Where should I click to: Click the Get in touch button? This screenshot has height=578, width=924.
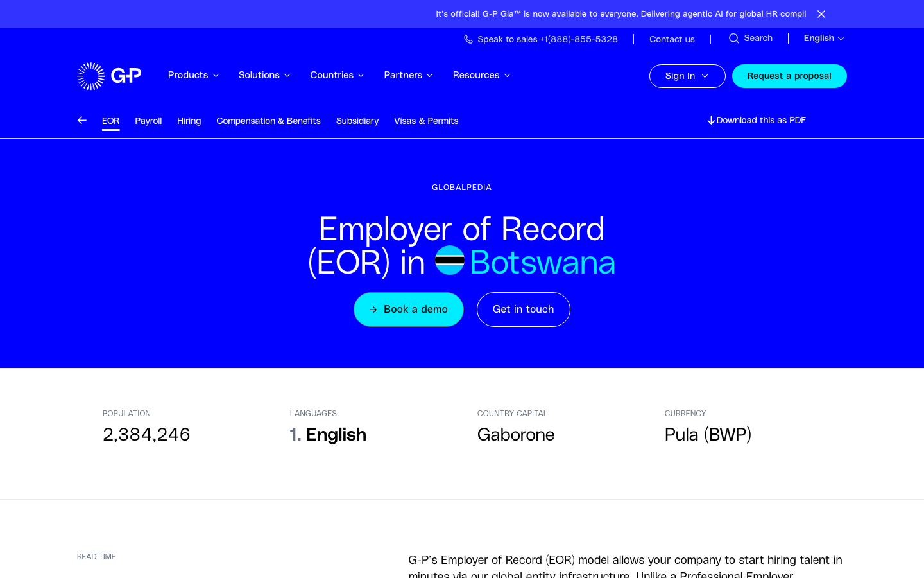(x=524, y=310)
